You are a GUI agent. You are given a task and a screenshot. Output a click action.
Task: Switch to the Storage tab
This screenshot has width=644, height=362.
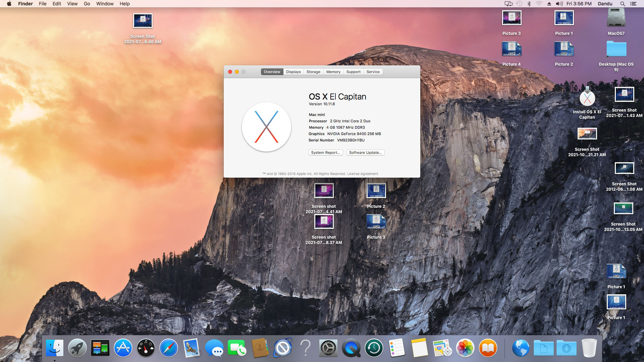(313, 72)
